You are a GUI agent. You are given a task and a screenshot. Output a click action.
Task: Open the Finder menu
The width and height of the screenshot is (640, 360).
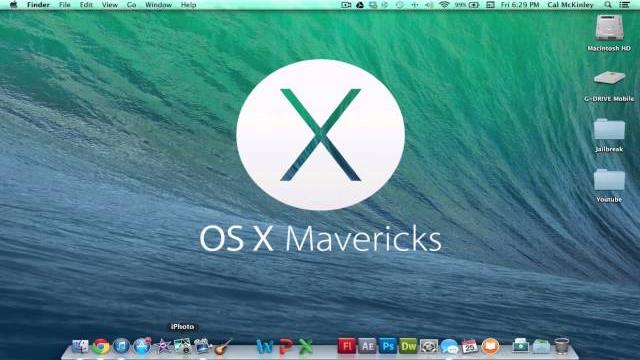click(x=38, y=5)
